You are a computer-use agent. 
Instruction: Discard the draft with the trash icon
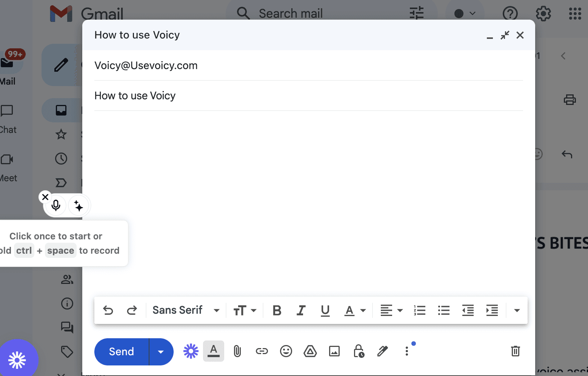(516, 351)
